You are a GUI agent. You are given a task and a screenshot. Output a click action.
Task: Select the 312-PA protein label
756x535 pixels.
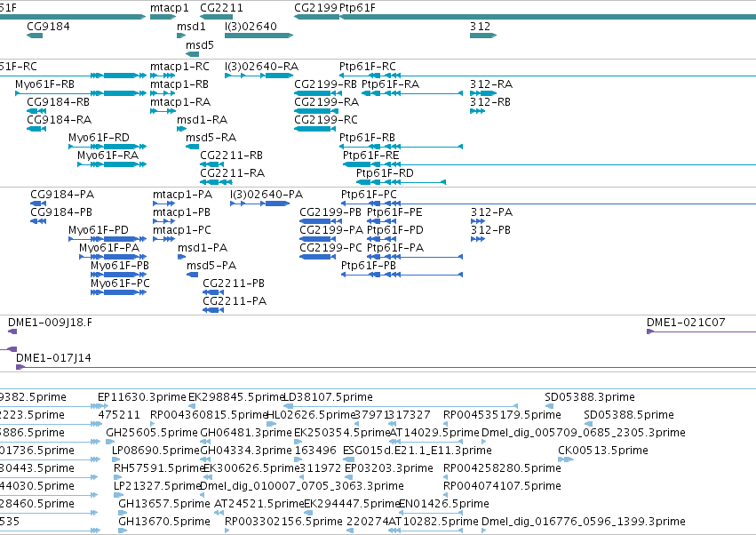click(x=492, y=212)
